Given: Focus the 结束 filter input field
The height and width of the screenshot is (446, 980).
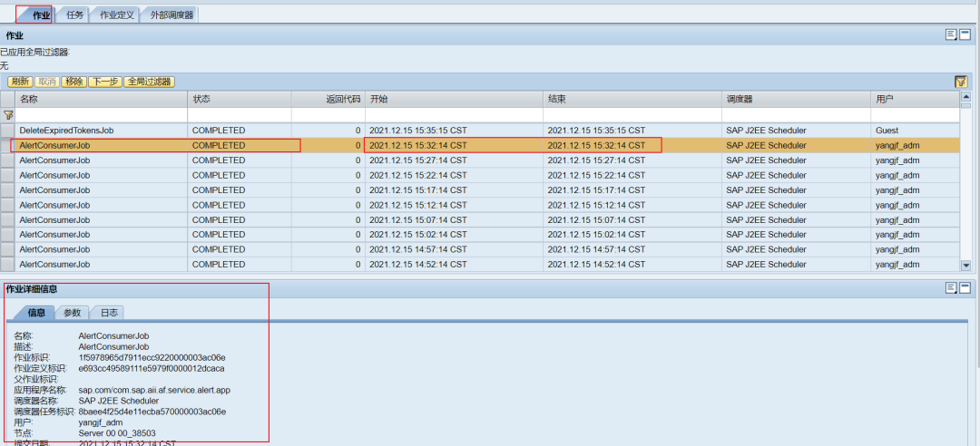Looking at the screenshot, I should coord(632,115).
